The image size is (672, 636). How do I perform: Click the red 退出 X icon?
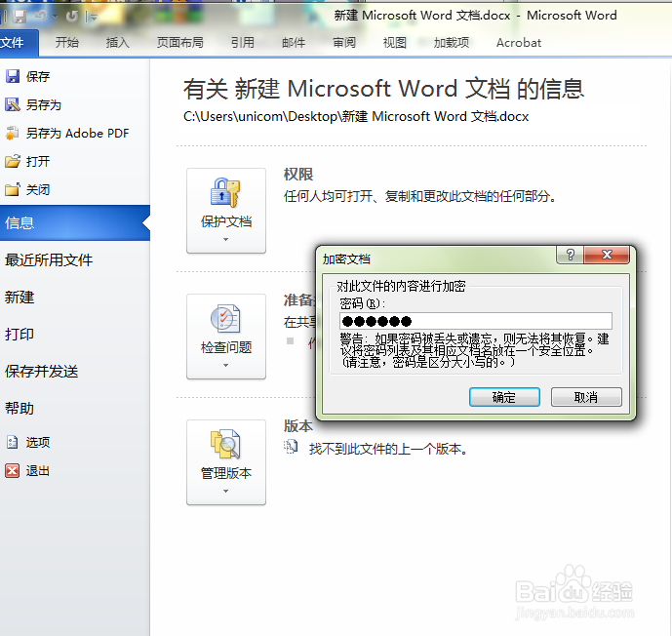click(13, 470)
